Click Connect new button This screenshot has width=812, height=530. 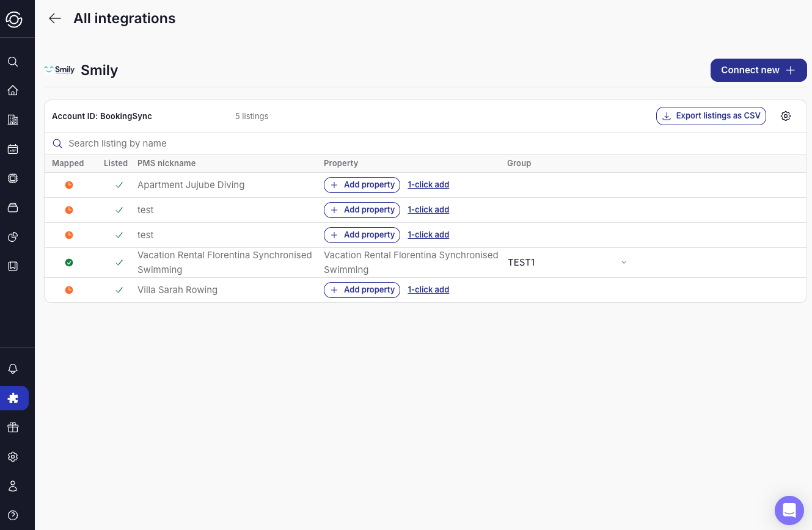[x=758, y=70]
